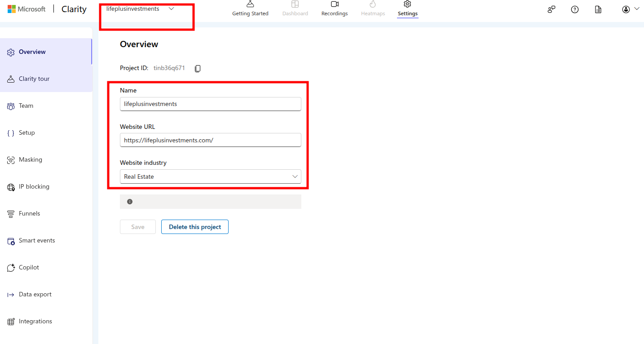This screenshot has width=644, height=344.
Task: Open the Funnels section
Action: click(46, 214)
